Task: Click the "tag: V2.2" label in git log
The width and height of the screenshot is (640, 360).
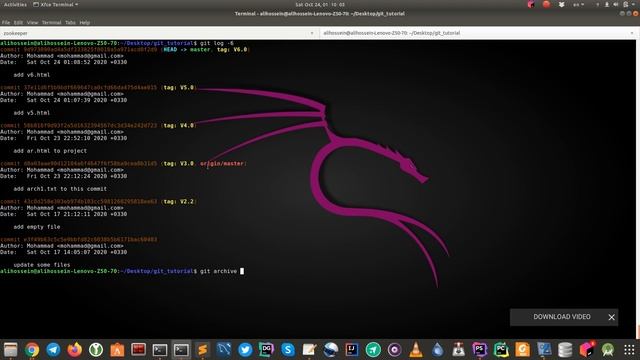Action: tap(178, 201)
